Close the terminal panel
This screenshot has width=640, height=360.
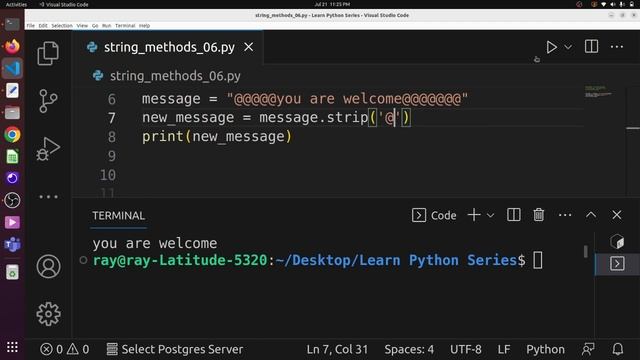pos(617,215)
